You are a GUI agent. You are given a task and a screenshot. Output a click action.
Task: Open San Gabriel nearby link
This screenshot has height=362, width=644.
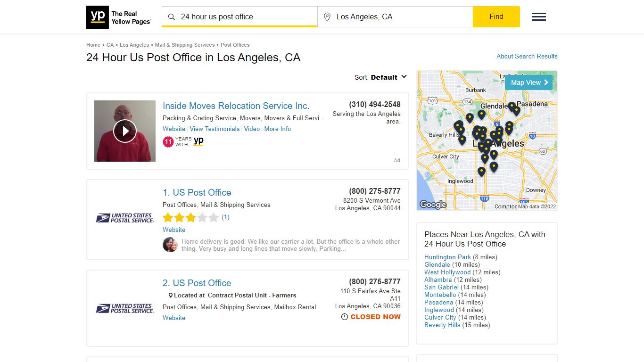441,287
